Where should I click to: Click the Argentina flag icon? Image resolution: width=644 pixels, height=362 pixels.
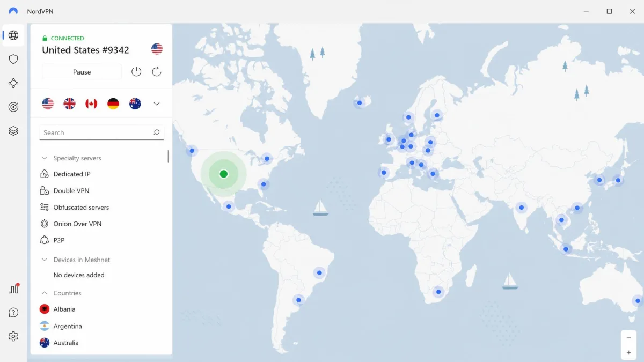(45, 326)
